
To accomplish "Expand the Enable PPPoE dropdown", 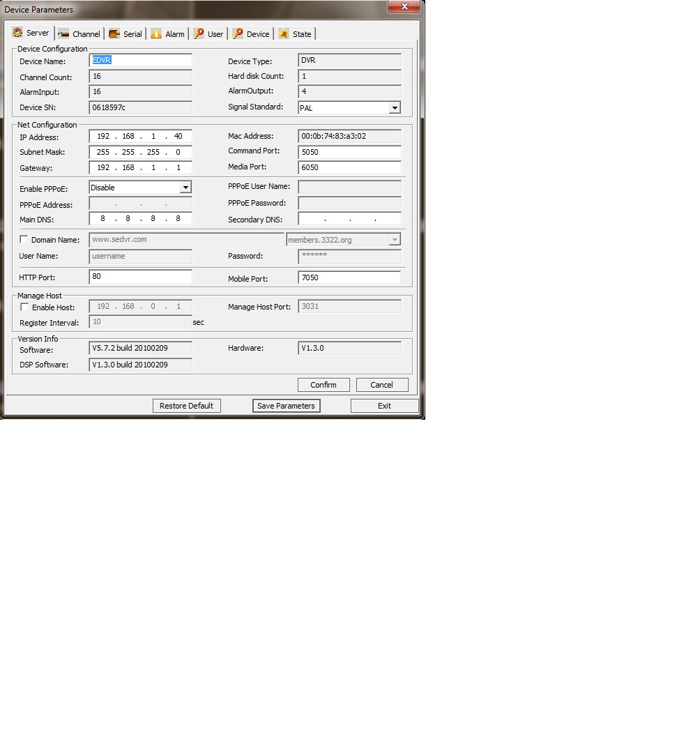I will (x=185, y=188).
